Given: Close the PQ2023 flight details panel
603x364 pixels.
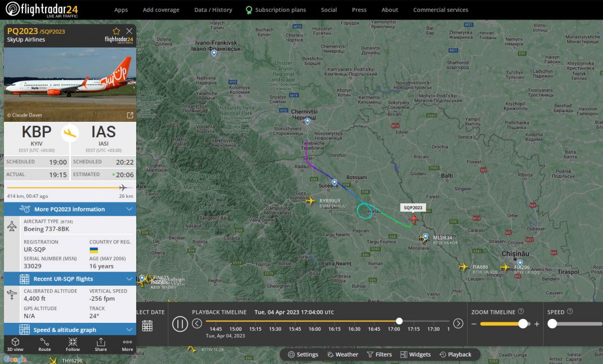Looking at the screenshot, I should pyautogui.click(x=129, y=31).
